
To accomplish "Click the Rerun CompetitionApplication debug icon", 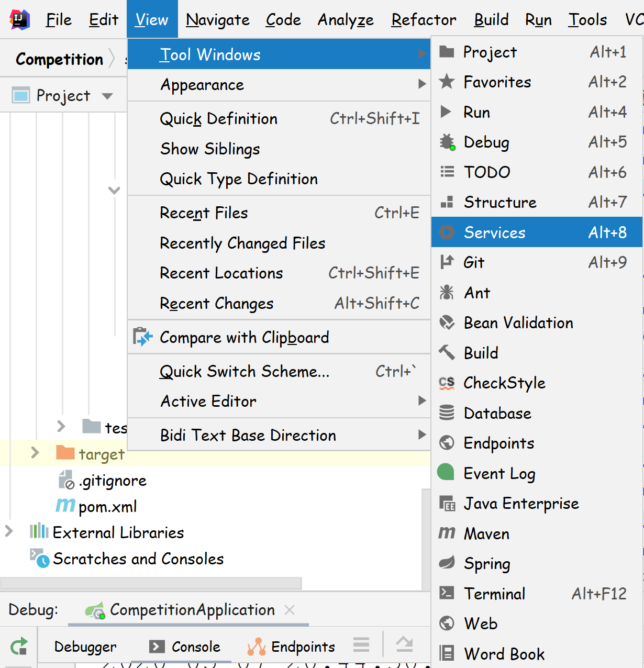I will tap(19, 647).
